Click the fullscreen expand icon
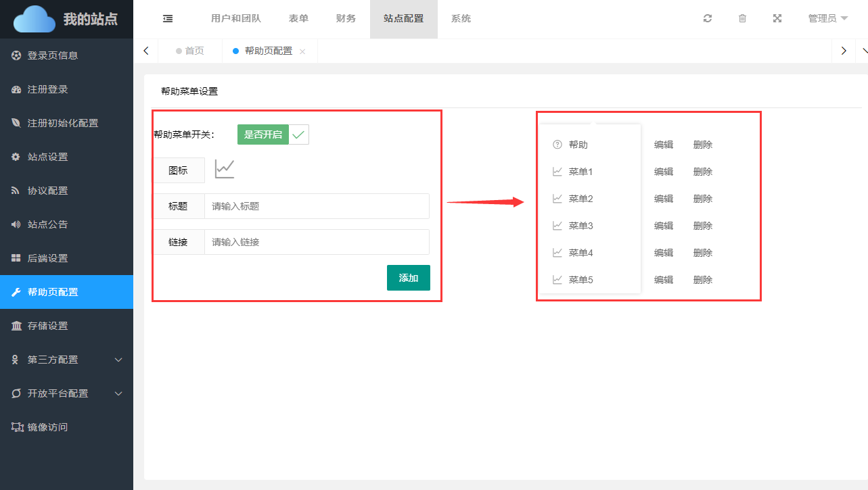 point(777,19)
